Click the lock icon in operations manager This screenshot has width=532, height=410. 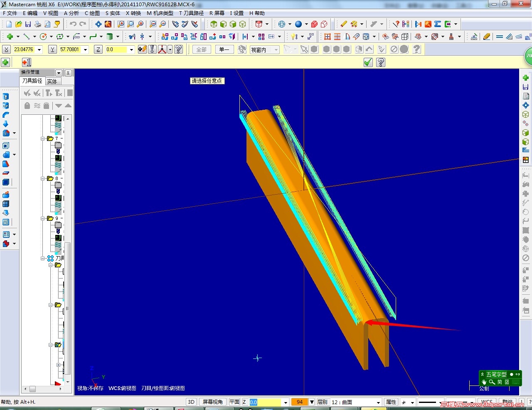(27, 106)
